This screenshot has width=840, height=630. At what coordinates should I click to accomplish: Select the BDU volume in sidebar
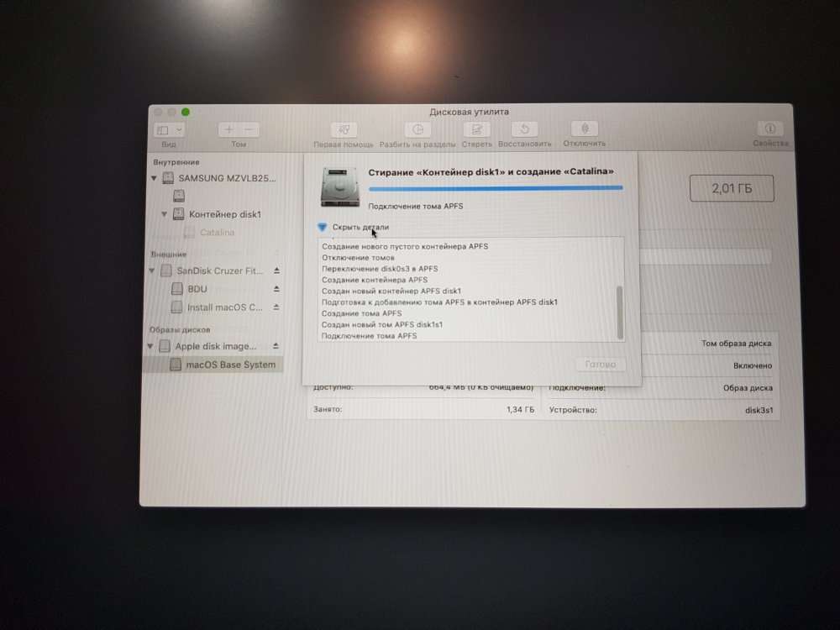[x=197, y=289]
